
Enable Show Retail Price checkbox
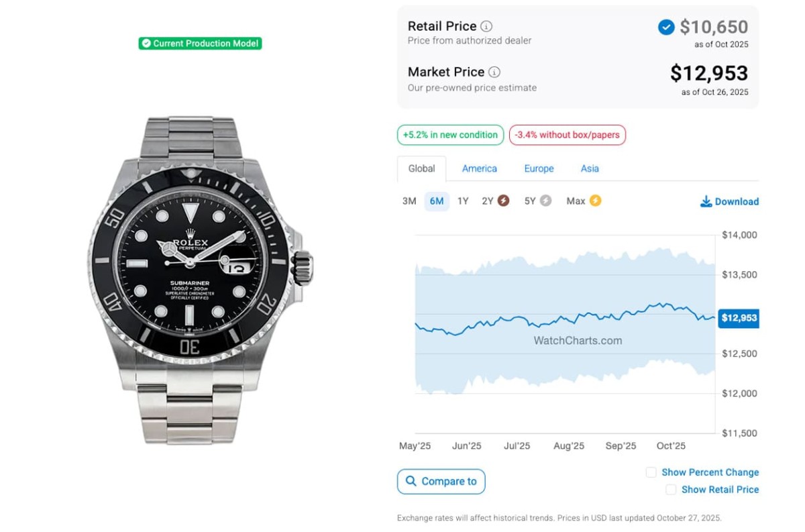[671, 490]
